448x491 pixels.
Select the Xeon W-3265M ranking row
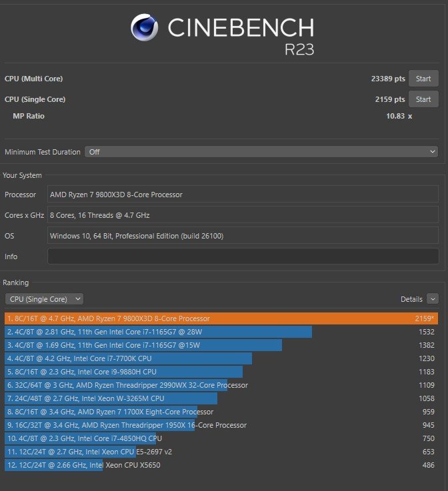click(x=221, y=398)
